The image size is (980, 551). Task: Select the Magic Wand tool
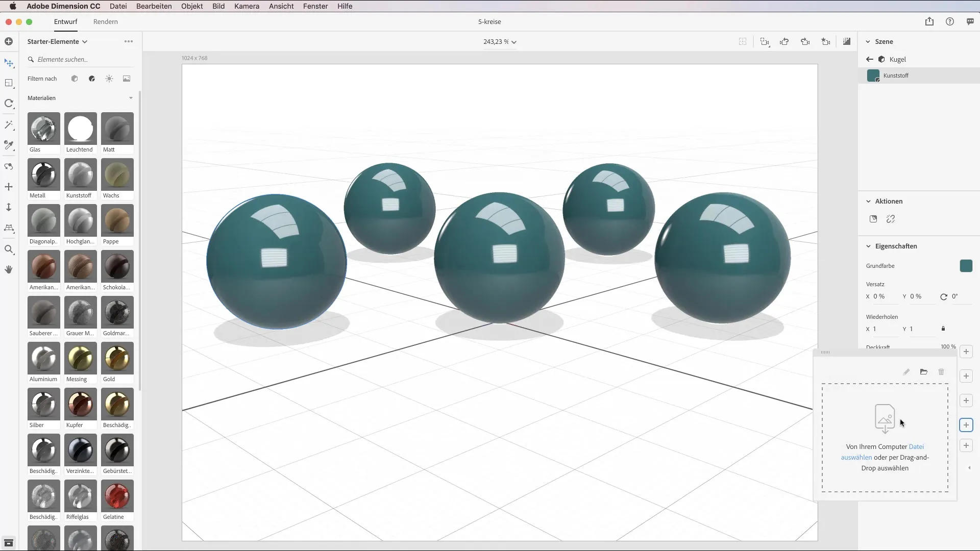[x=9, y=125]
